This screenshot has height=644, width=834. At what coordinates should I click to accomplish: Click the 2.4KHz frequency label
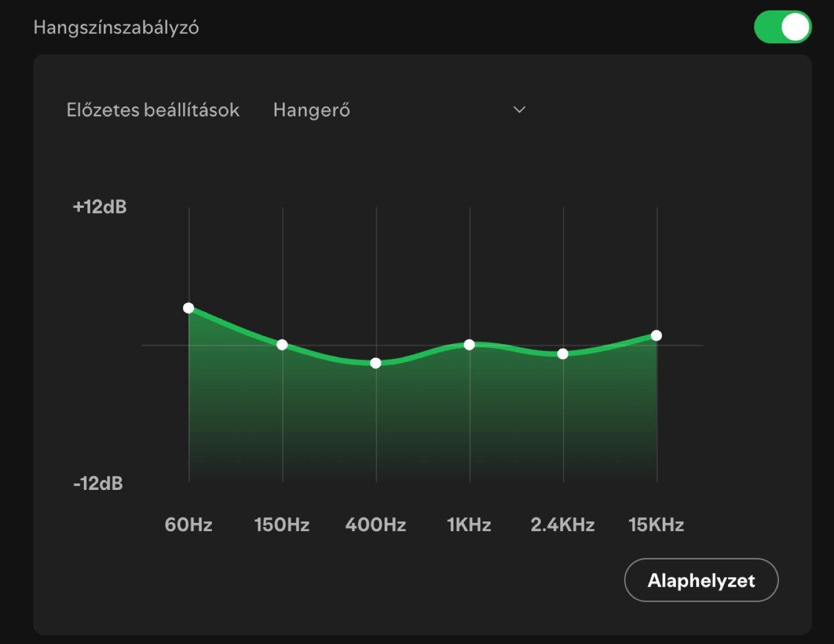[x=563, y=525]
